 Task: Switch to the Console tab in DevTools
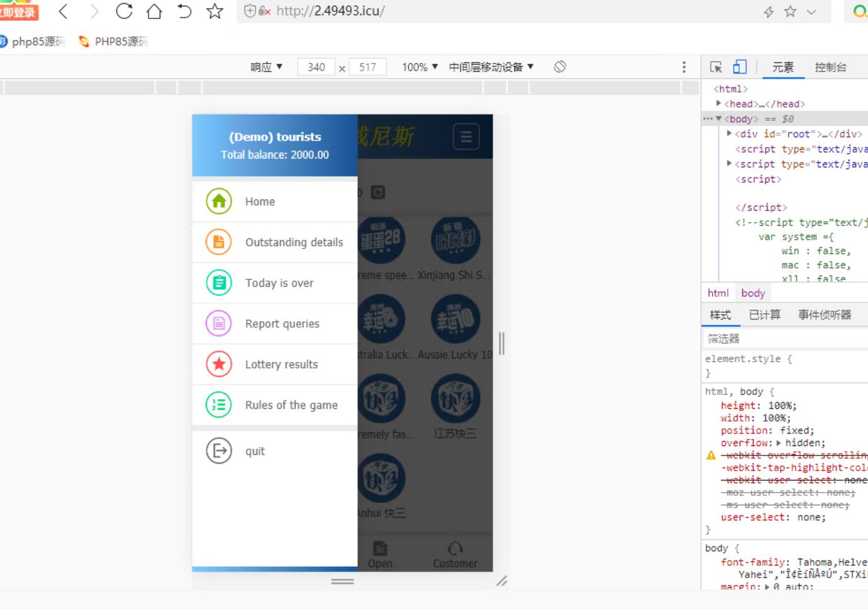[x=830, y=67]
